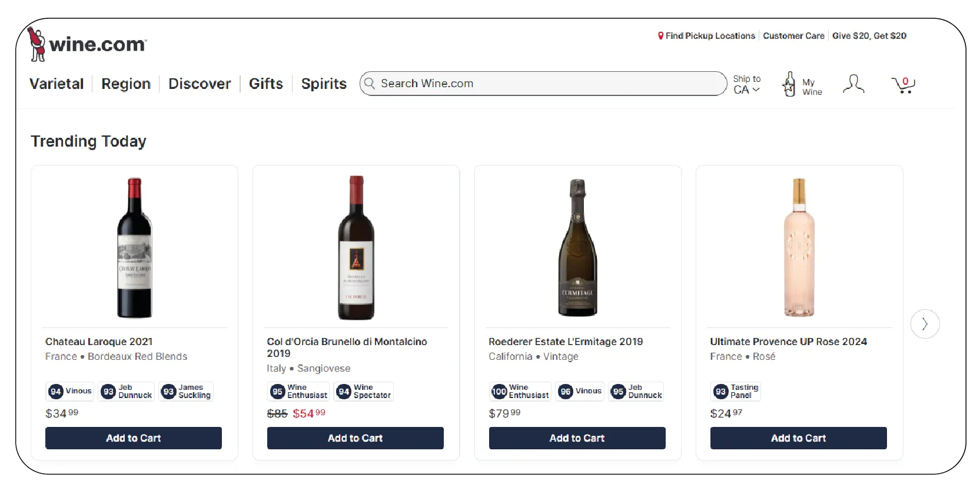Click the 100 Wine Enthusiast rating badge
This screenshot has height=487, width=980.
[x=519, y=392]
